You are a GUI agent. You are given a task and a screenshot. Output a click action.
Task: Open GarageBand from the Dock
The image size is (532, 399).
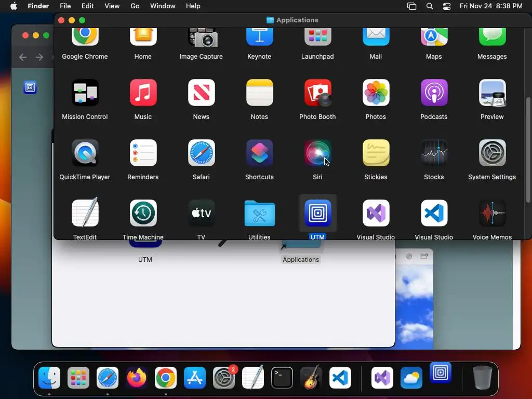point(311,378)
